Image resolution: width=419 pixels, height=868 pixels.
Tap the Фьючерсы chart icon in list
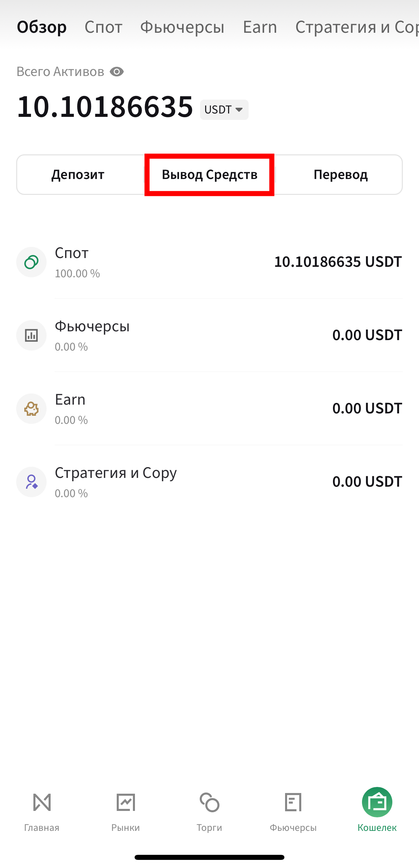click(31, 335)
